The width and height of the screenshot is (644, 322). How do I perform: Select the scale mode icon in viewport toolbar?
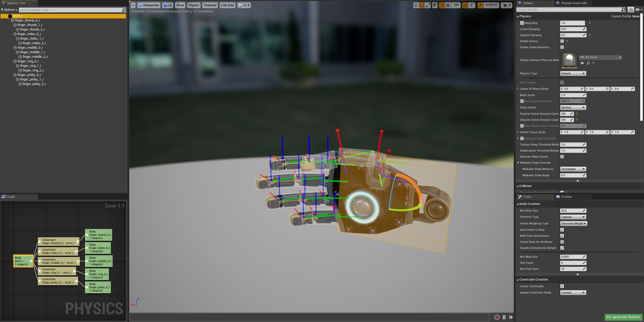tap(428, 5)
